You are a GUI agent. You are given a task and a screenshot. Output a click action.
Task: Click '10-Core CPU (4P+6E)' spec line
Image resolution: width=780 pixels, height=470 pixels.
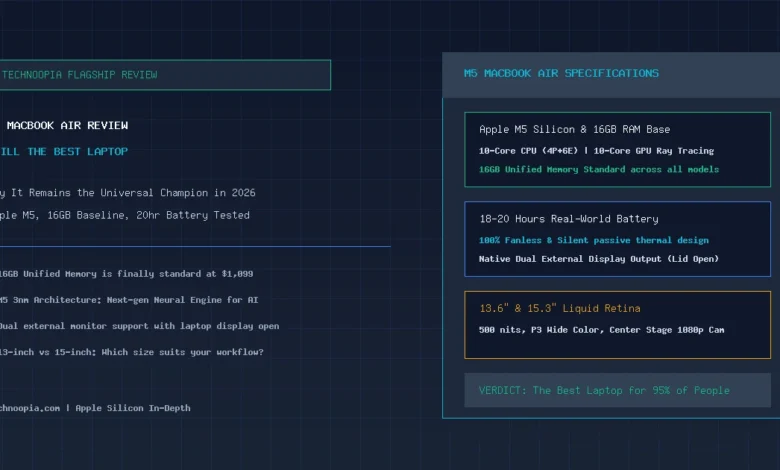click(596, 151)
